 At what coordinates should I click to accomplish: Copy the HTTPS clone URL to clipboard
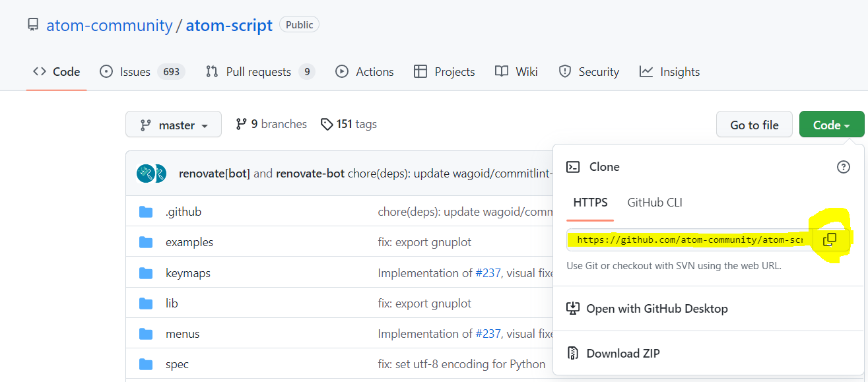[830, 239]
